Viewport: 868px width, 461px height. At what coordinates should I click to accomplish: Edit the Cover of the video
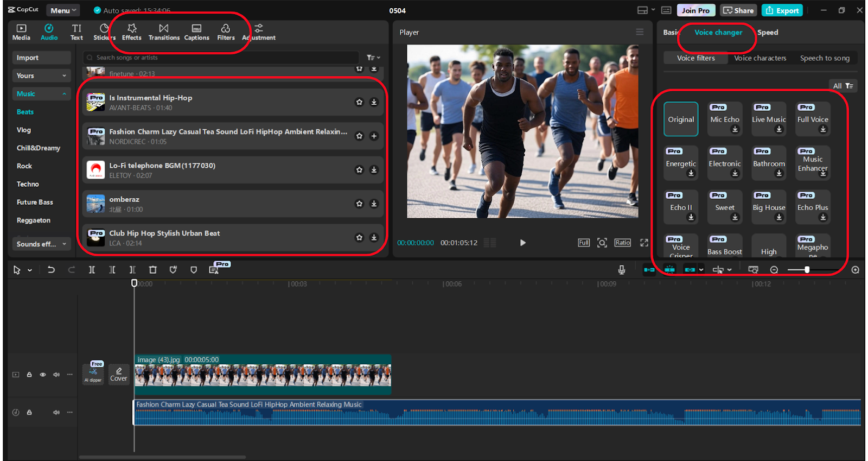point(119,374)
